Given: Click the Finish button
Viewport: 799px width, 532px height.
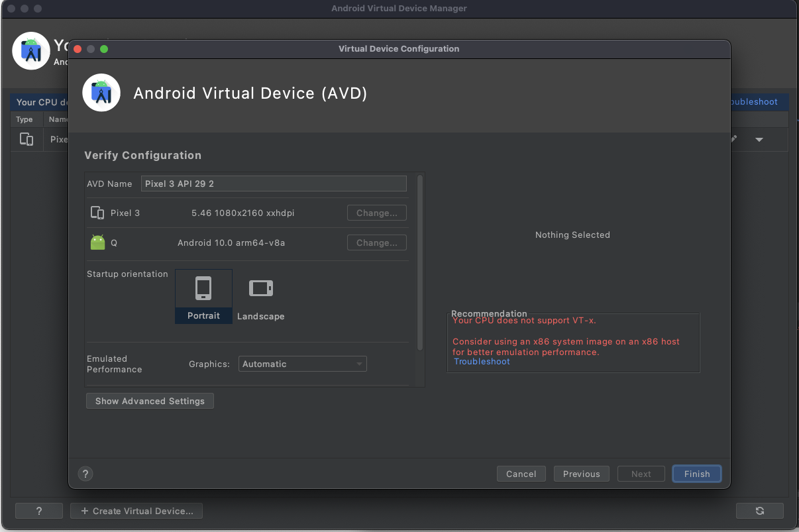Looking at the screenshot, I should 697,474.
